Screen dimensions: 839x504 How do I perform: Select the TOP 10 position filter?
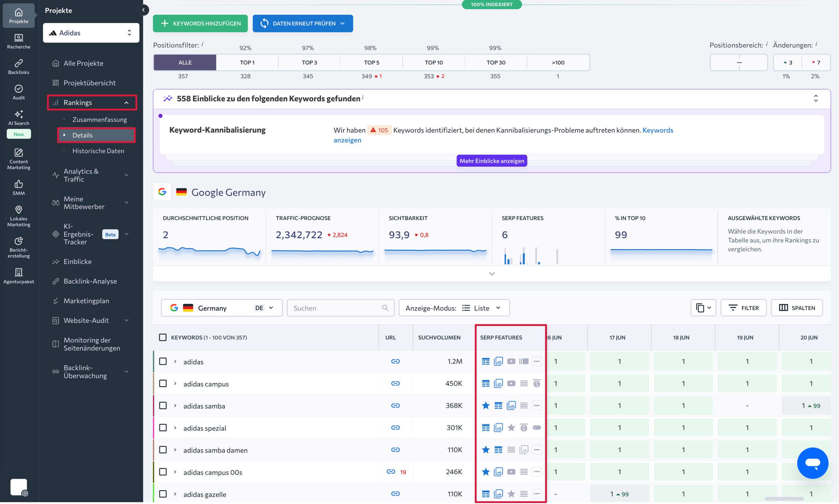[434, 62]
